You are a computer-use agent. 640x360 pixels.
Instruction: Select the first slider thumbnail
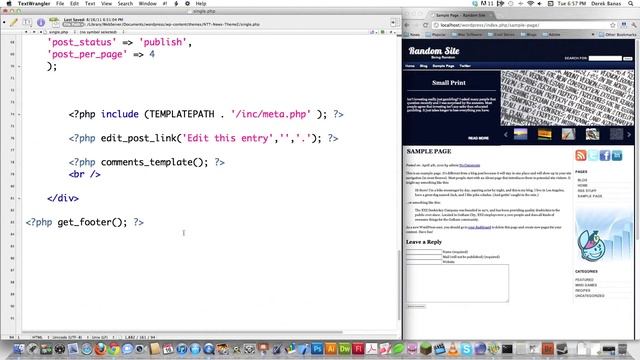tap(520, 134)
